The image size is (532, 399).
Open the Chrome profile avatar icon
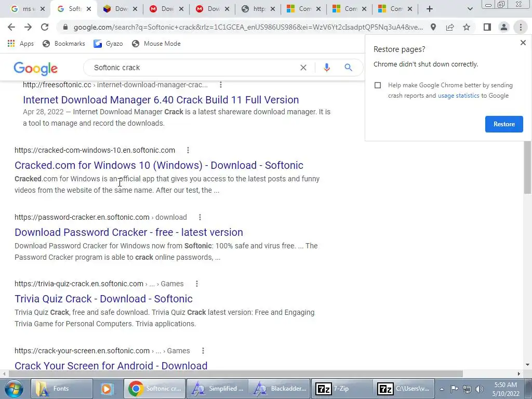pyautogui.click(x=504, y=27)
